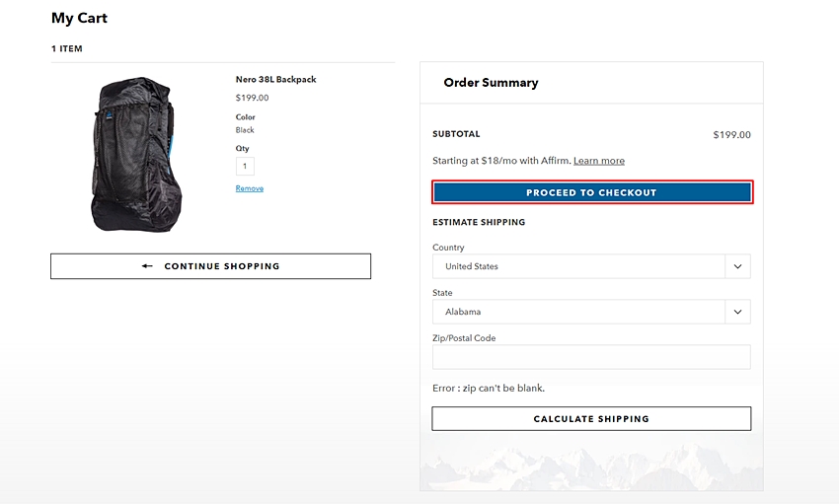This screenshot has width=839, height=504.
Task: Click the Black color value text
Action: coord(245,130)
